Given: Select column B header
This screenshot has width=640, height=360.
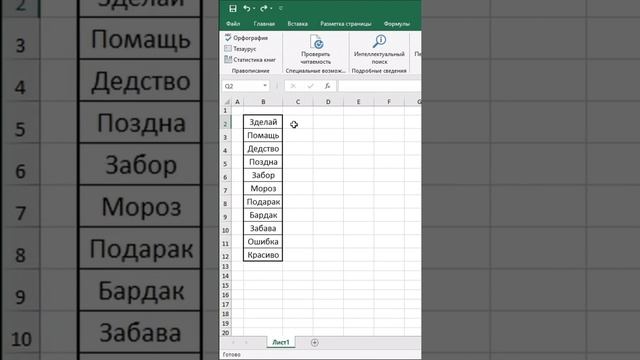Looking at the screenshot, I should pos(263,102).
